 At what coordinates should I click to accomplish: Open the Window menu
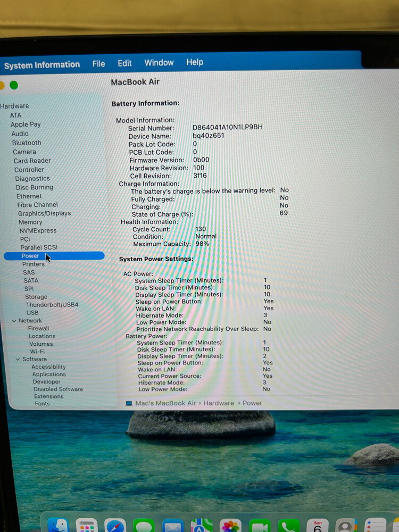click(159, 62)
